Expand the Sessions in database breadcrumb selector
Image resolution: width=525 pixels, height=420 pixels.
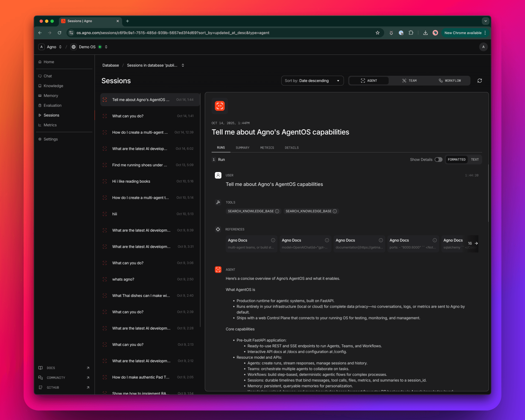[x=183, y=65]
